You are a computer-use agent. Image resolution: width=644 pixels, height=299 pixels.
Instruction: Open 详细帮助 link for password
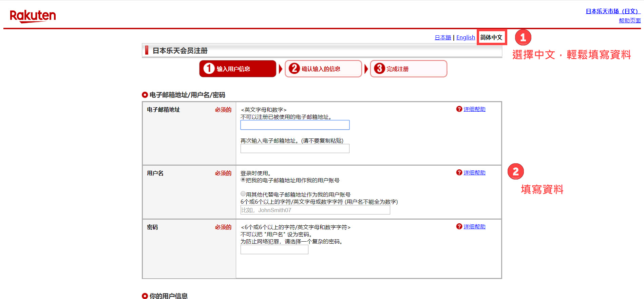(x=474, y=226)
